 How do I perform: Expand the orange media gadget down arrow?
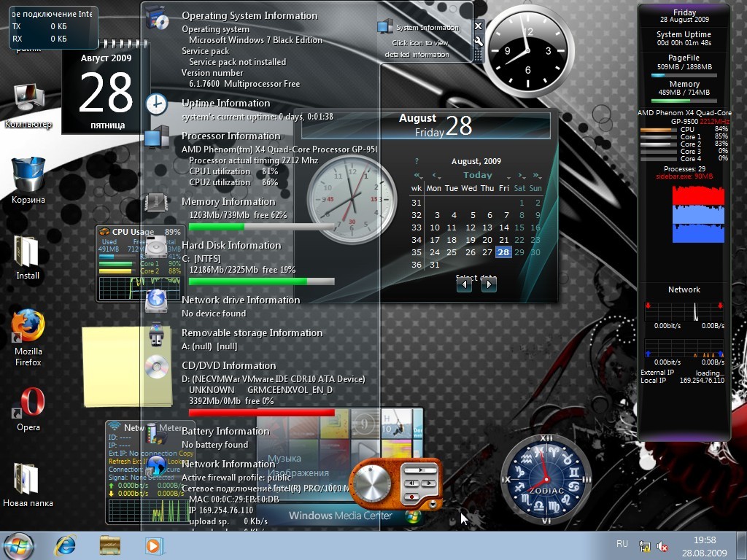click(x=433, y=504)
